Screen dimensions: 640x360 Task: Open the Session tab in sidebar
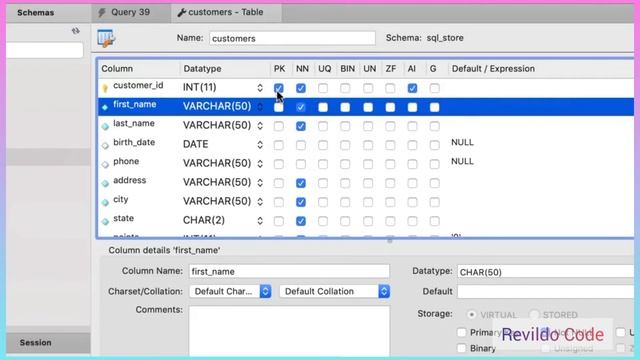(x=36, y=343)
